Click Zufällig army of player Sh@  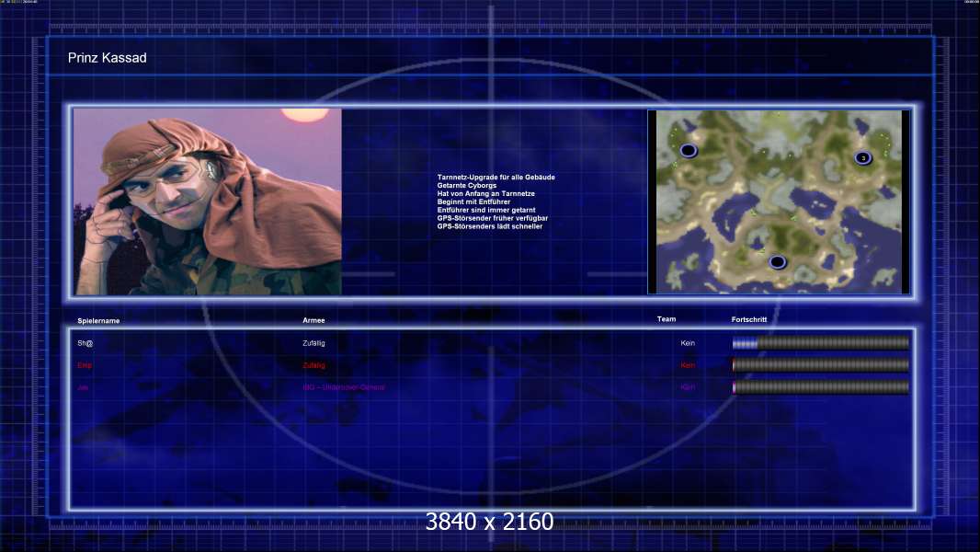(313, 343)
